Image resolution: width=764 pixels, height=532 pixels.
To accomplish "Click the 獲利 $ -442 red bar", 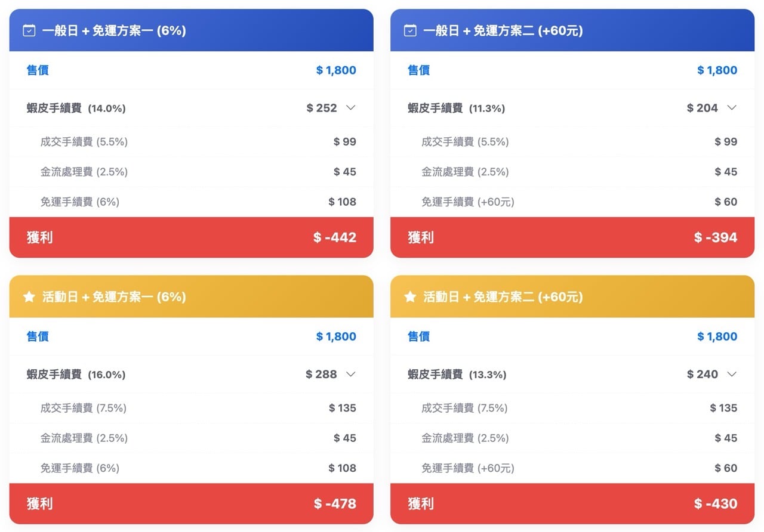I will (x=191, y=237).
